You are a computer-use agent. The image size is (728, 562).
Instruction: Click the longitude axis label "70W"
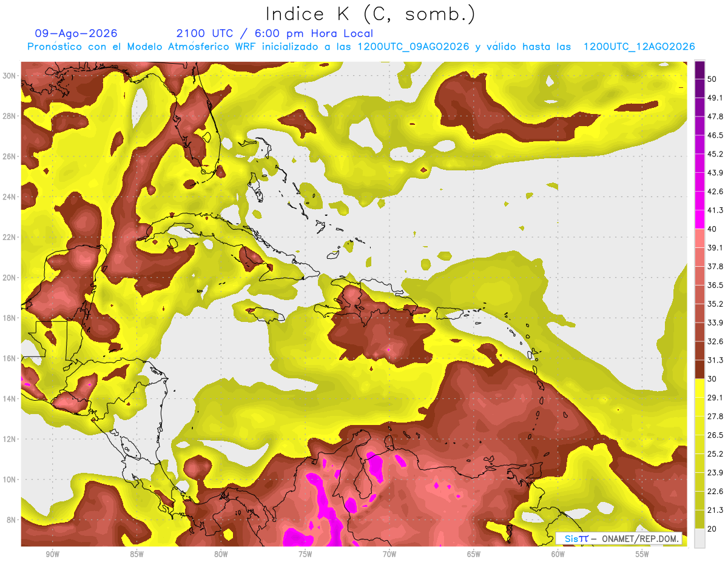389,554
